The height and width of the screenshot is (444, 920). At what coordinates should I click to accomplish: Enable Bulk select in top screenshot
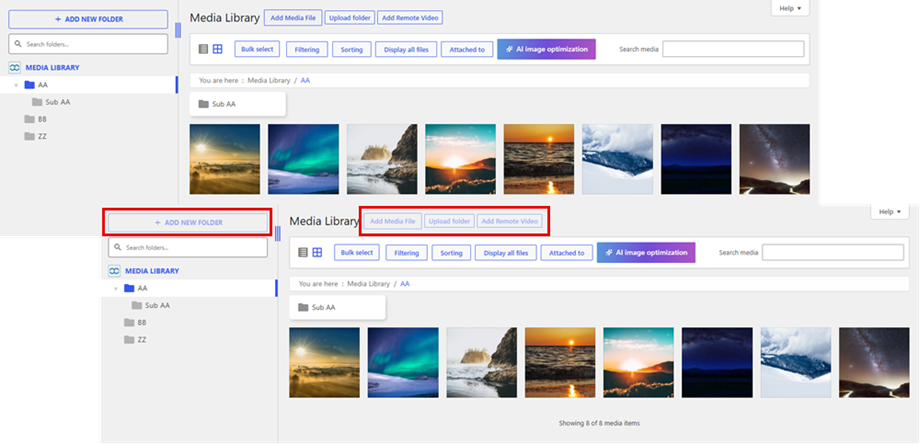pos(257,49)
